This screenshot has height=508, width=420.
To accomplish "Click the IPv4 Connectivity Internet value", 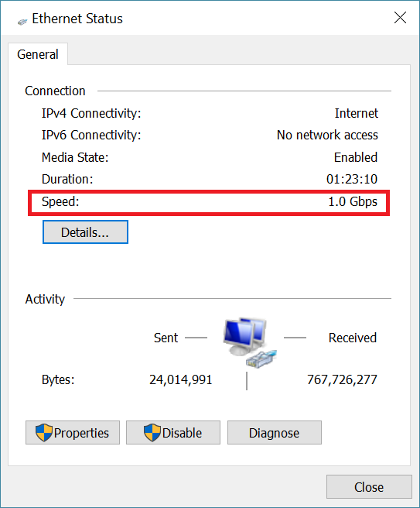I will pyautogui.click(x=357, y=113).
